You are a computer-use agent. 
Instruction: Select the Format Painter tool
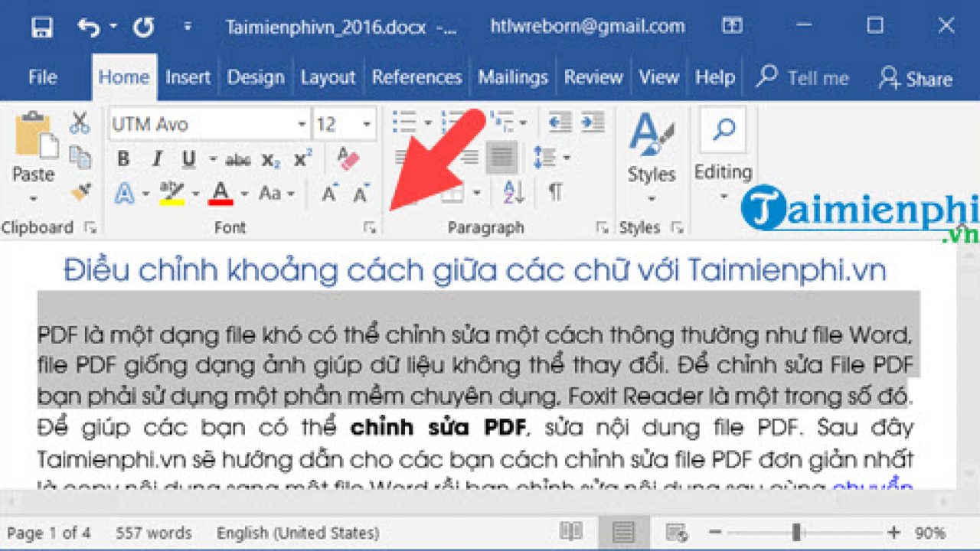(x=80, y=191)
